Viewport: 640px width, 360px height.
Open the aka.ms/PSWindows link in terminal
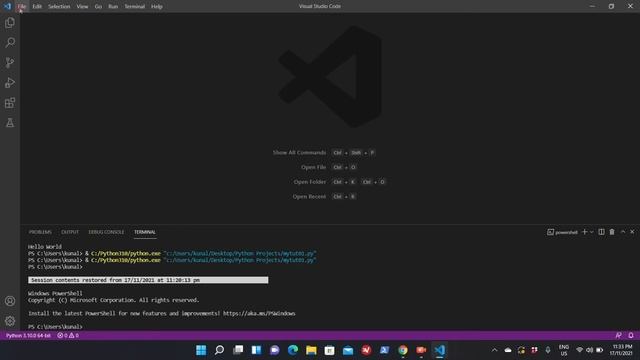pyautogui.click(x=259, y=313)
